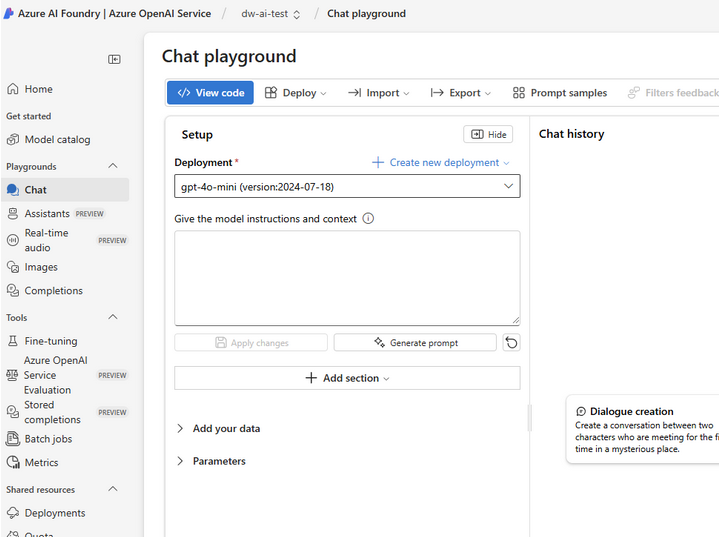Click the View code button
719x537 pixels.
coord(210,93)
